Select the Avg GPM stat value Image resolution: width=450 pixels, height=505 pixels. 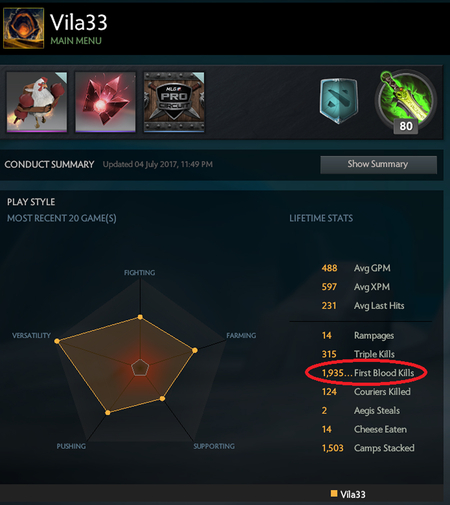[x=329, y=268]
